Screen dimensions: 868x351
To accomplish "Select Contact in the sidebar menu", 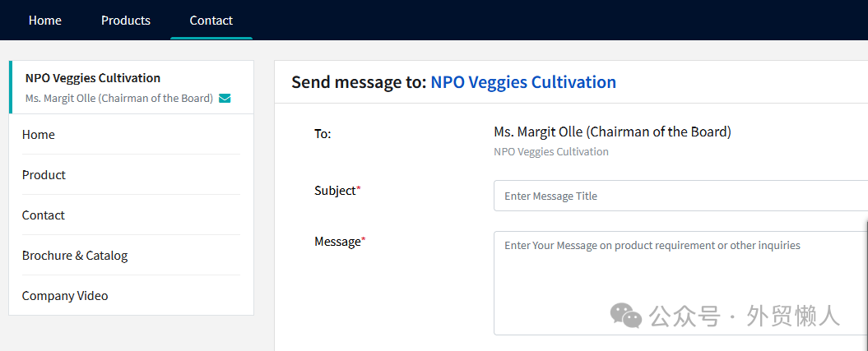I will click(x=44, y=215).
